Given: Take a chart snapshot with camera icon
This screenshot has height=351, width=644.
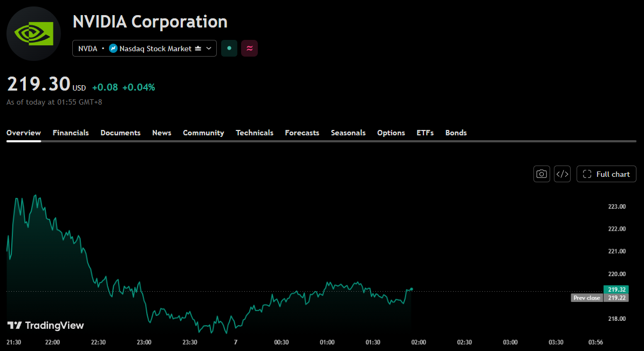Looking at the screenshot, I should tap(542, 174).
